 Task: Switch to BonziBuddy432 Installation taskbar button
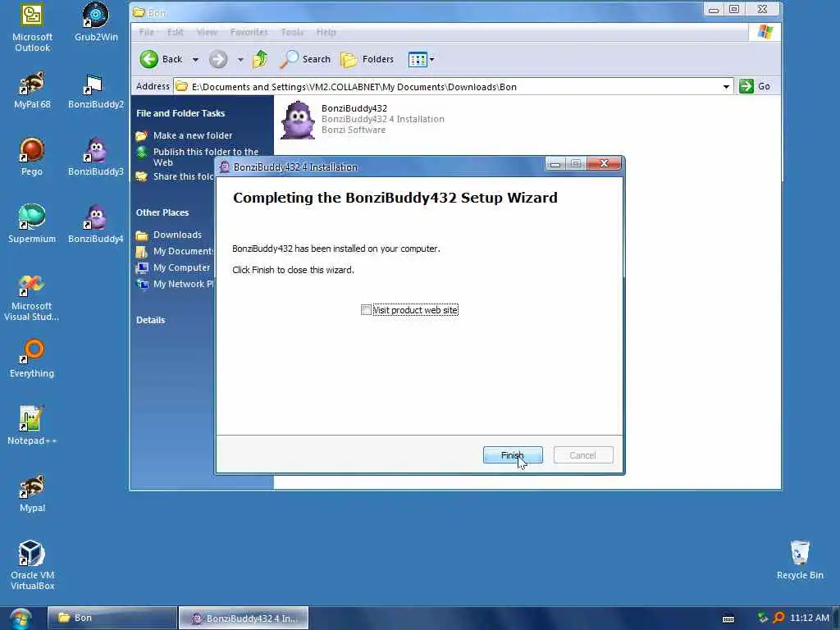pyautogui.click(x=244, y=618)
